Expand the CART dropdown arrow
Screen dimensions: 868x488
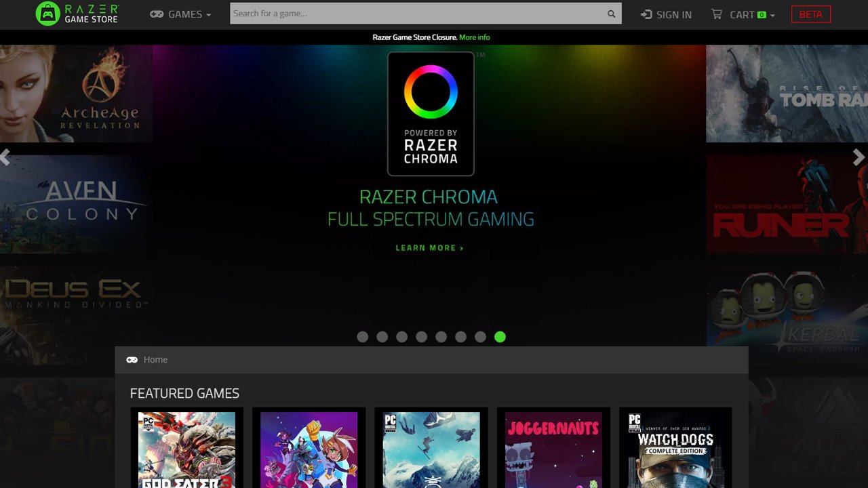772,14
